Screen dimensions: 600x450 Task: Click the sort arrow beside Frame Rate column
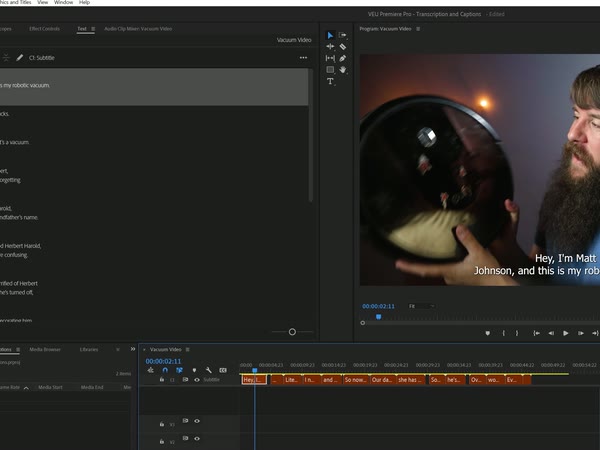pyautogui.click(x=26, y=388)
